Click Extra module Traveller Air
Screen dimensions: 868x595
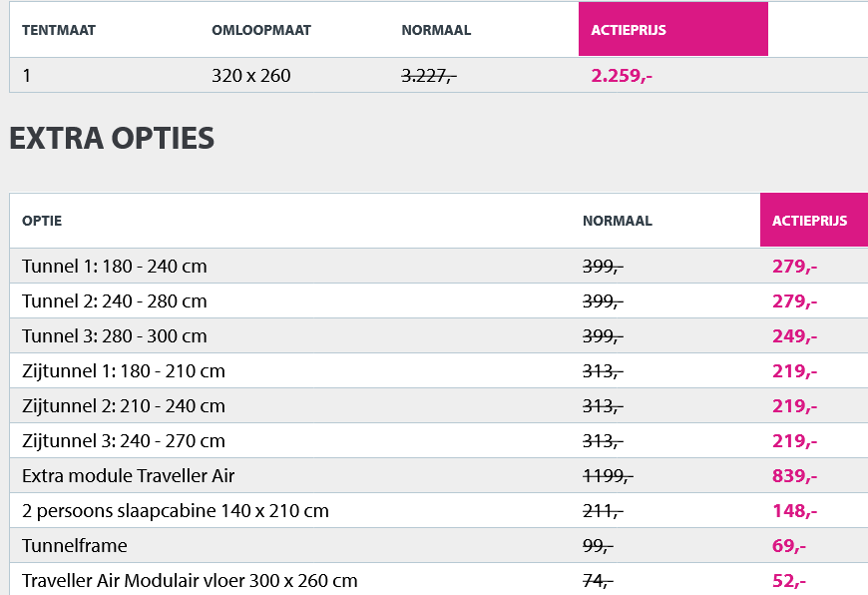(x=129, y=476)
